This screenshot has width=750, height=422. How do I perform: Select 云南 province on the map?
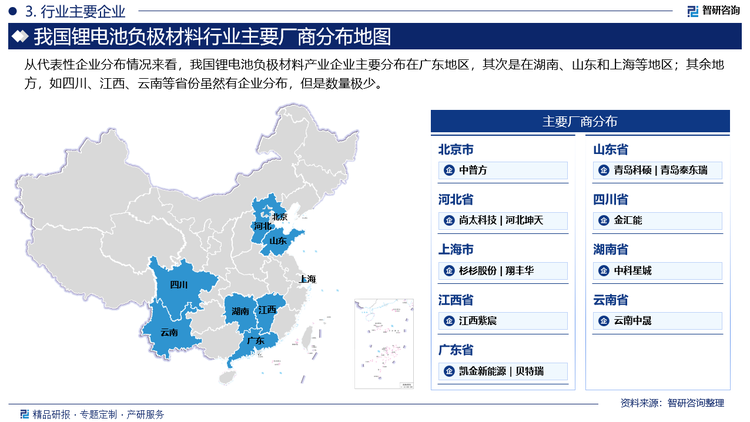pos(169,332)
